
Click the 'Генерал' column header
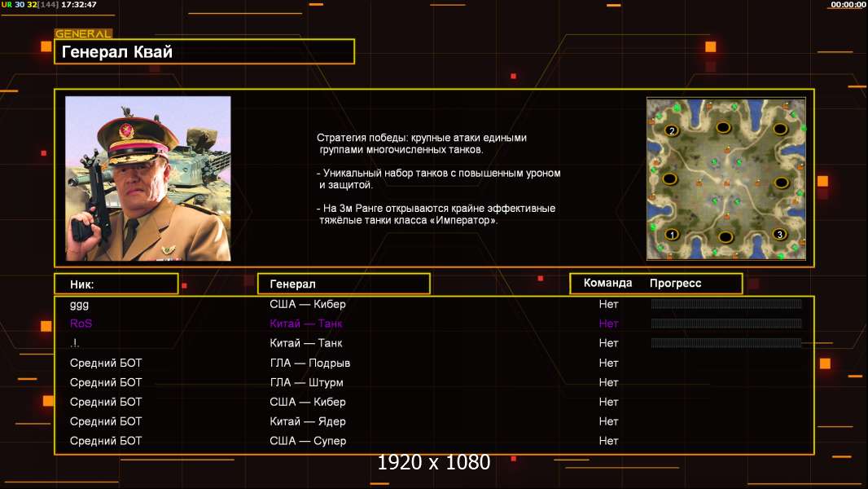tap(343, 284)
